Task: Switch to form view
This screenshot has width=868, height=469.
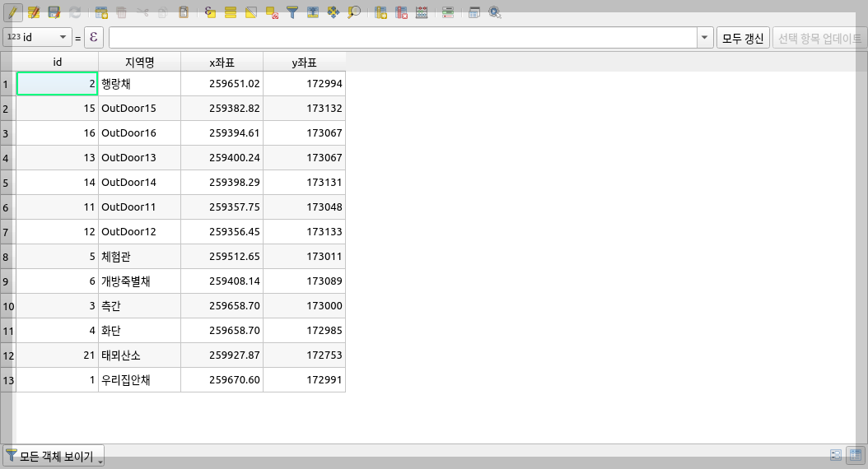Action: [836, 455]
